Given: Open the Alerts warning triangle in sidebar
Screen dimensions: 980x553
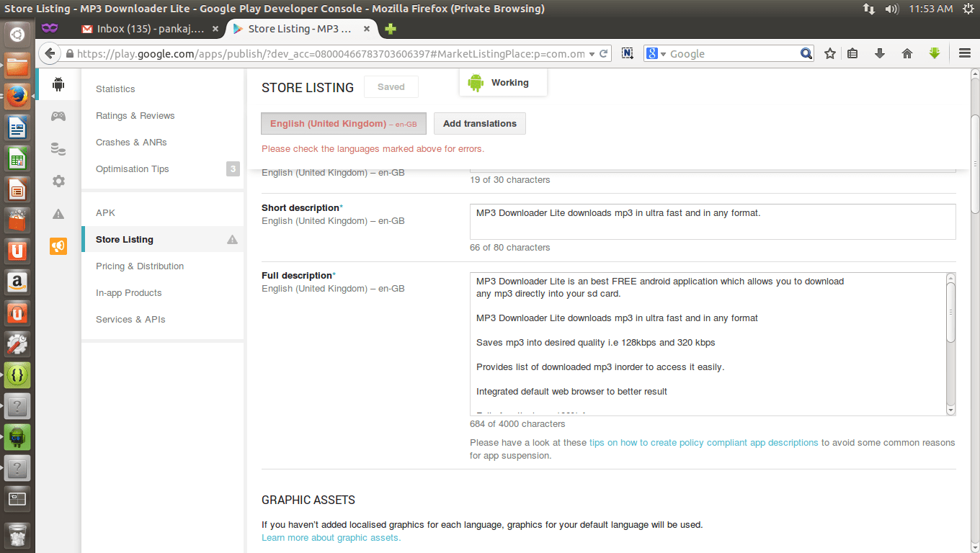Looking at the screenshot, I should pyautogui.click(x=58, y=214).
